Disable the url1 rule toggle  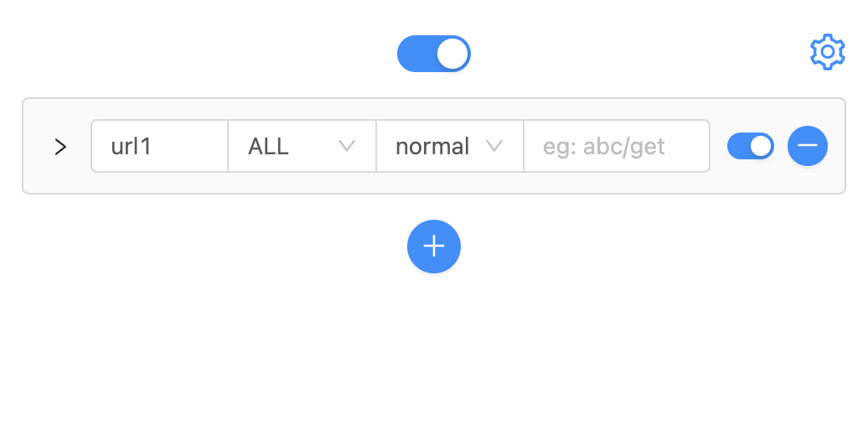point(750,146)
